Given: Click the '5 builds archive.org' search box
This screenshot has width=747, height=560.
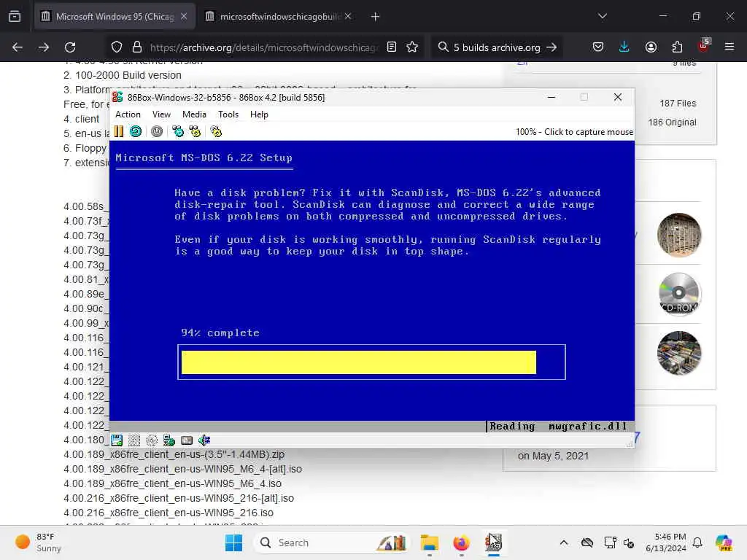Looking at the screenshot, I should [x=495, y=47].
